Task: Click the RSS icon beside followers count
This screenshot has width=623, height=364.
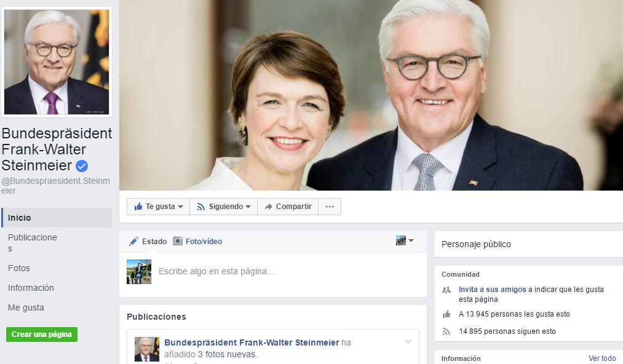Action: (446, 331)
